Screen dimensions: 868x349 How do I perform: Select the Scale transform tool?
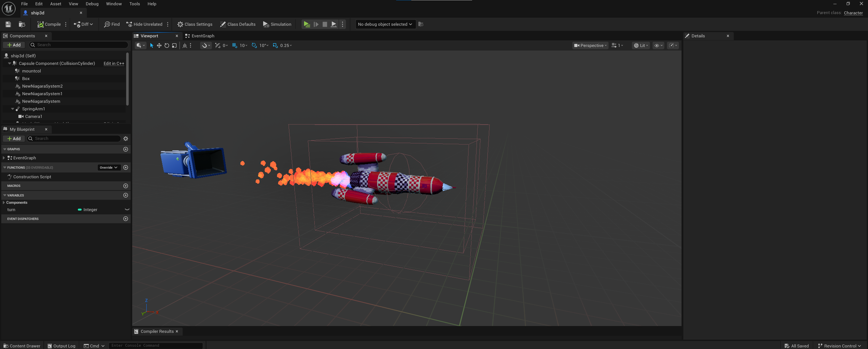point(174,45)
